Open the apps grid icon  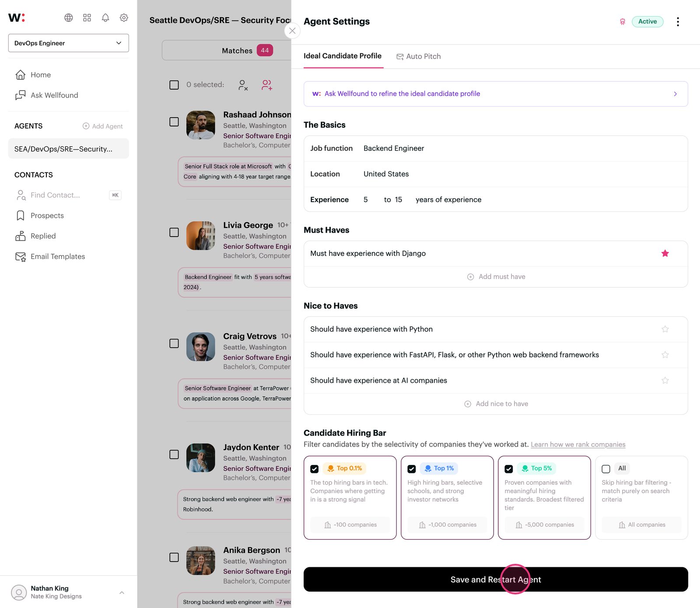pos(87,17)
